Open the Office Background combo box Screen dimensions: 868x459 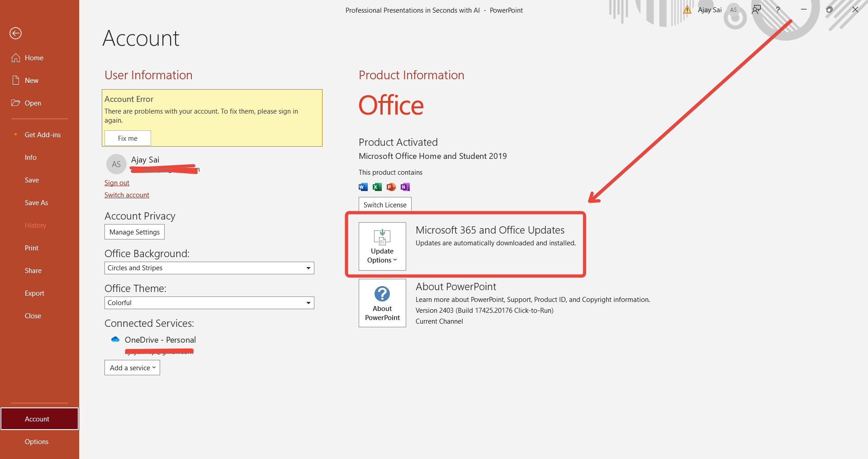click(x=209, y=268)
